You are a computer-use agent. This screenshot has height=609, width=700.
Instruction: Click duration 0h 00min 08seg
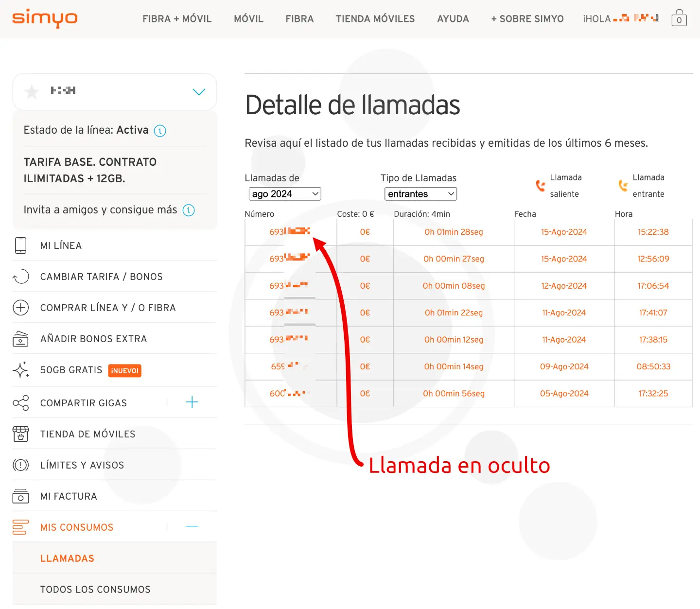(x=454, y=286)
